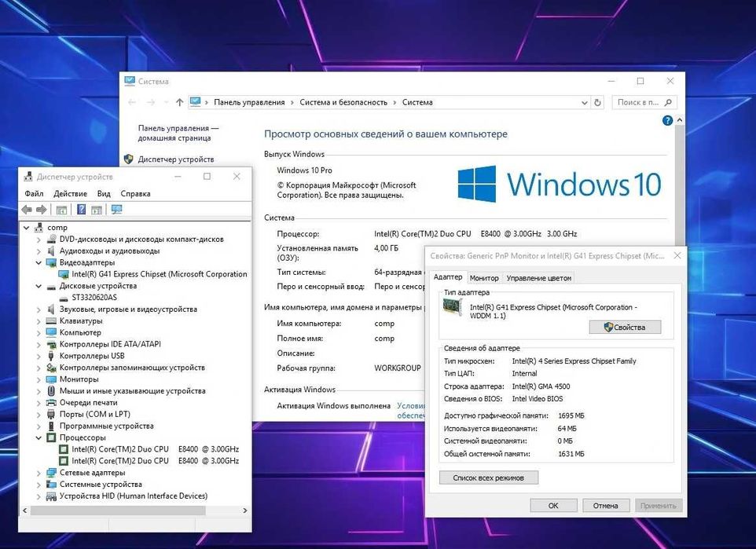Click the Мониторы category icon
This screenshot has height=549, width=756.
(51, 379)
